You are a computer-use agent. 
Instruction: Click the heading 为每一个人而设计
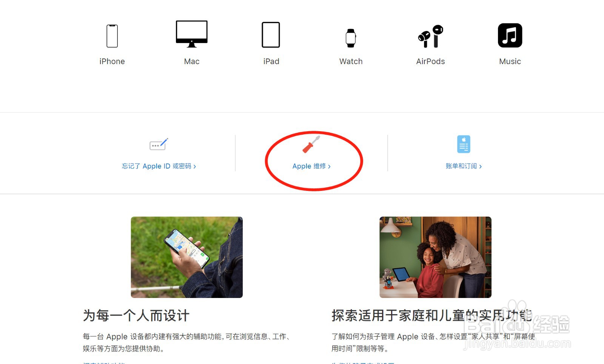tap(136, 315)
